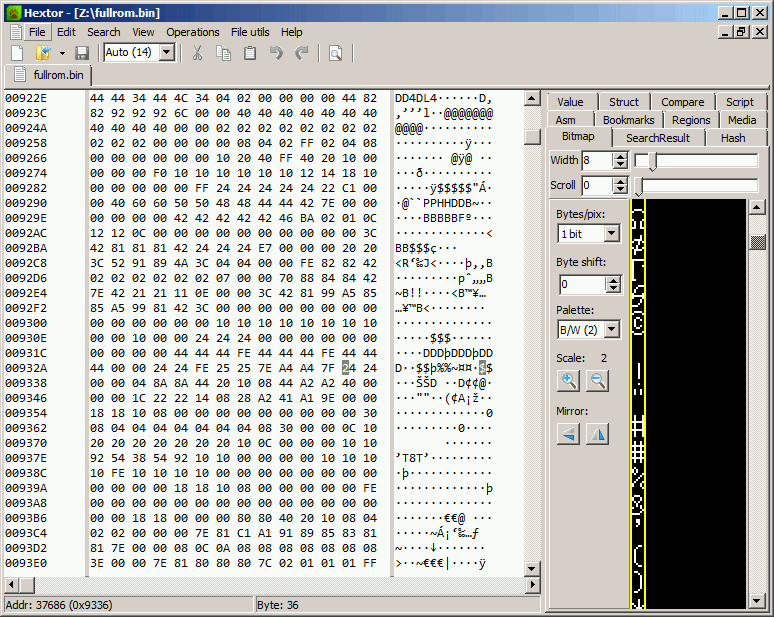The height and width of the screenshot is (617, 774).
Task: Select the fullrom.bin document tab
Action: (x=48, y=75)
